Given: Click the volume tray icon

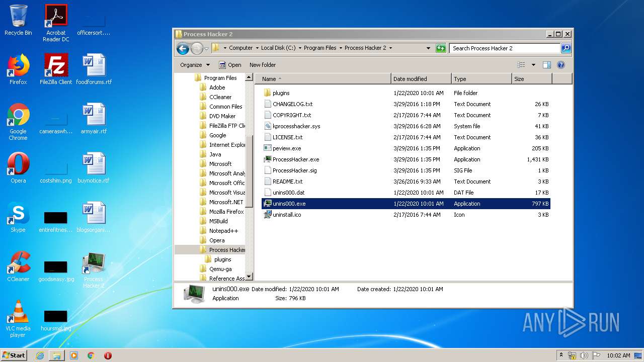Looking at the screenshot, I should (584, 355).
